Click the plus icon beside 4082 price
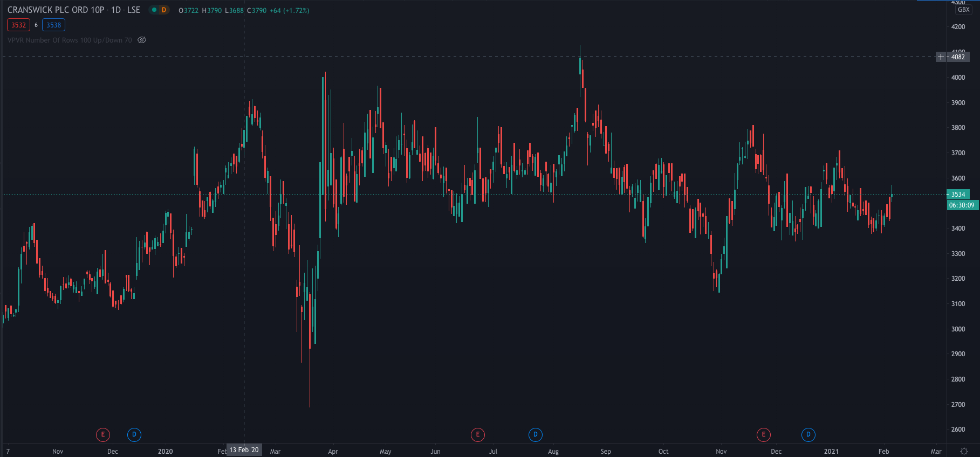 pos(941,57)
